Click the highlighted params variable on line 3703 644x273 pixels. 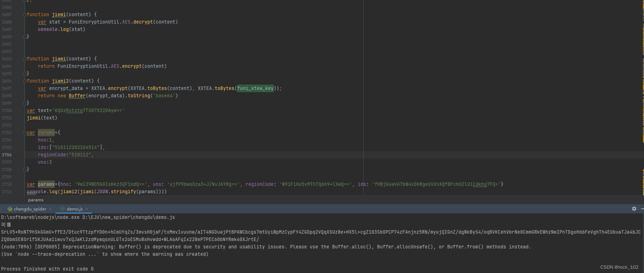pos(46,133)
